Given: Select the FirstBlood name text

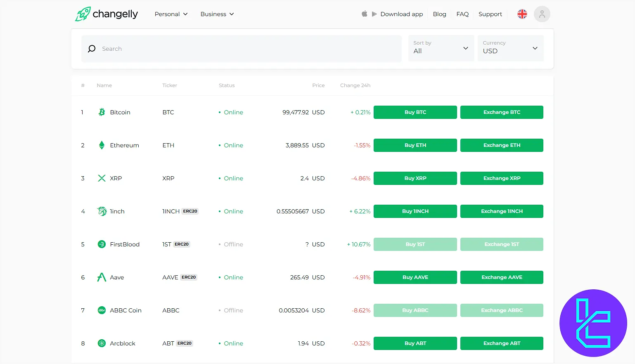Looking at the screenshot, I should click(x=125, y=244).
